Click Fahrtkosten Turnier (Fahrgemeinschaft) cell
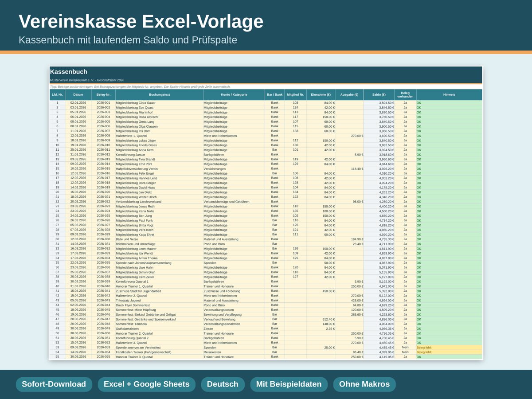 point(160,352)
